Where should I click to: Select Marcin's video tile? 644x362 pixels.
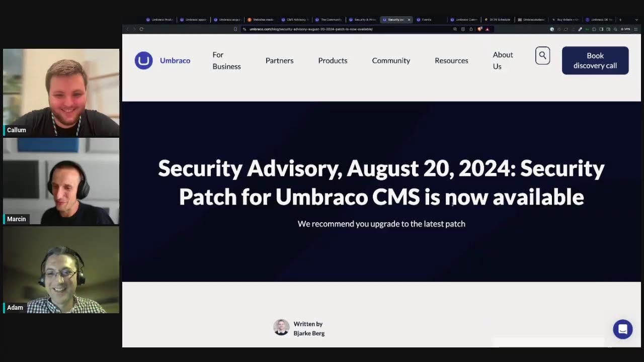pos(61,181)
